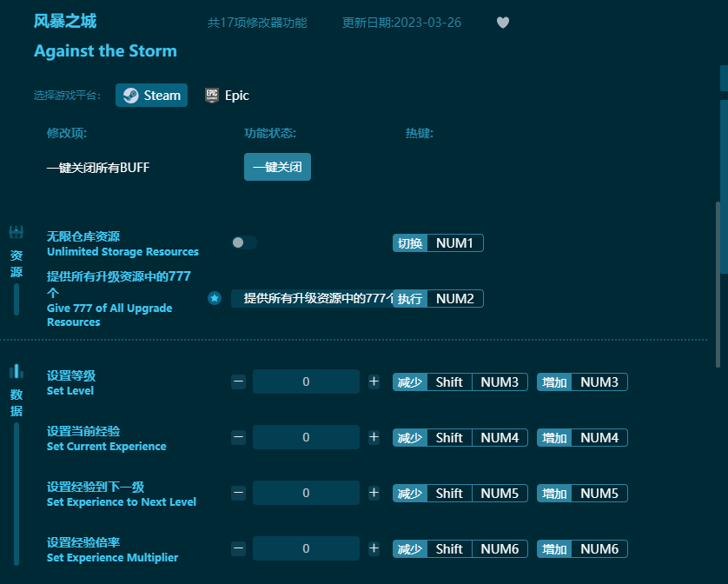Click Set Current Experience 减少 Shift NUM4 hotkey
The width and height of the screenshot is (728, 584).
coord(460,438)
